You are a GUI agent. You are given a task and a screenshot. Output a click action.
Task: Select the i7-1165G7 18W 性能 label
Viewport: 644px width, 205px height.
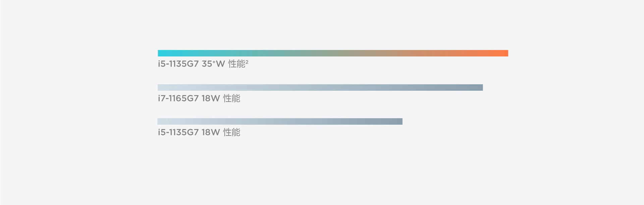coord(199,98)
